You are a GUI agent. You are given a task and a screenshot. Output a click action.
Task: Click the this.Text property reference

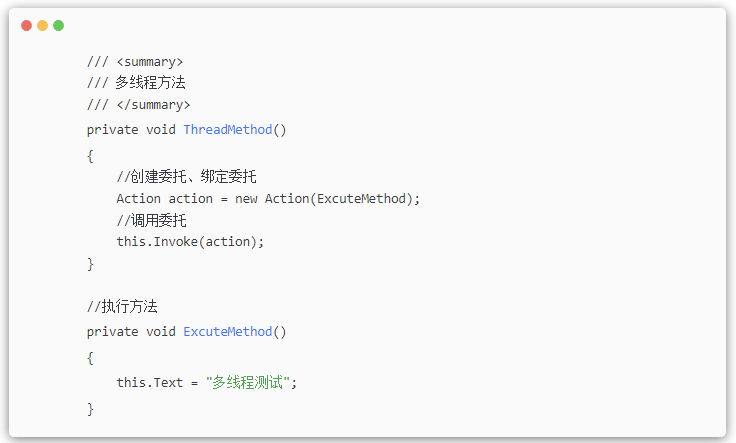coord(149,383)
